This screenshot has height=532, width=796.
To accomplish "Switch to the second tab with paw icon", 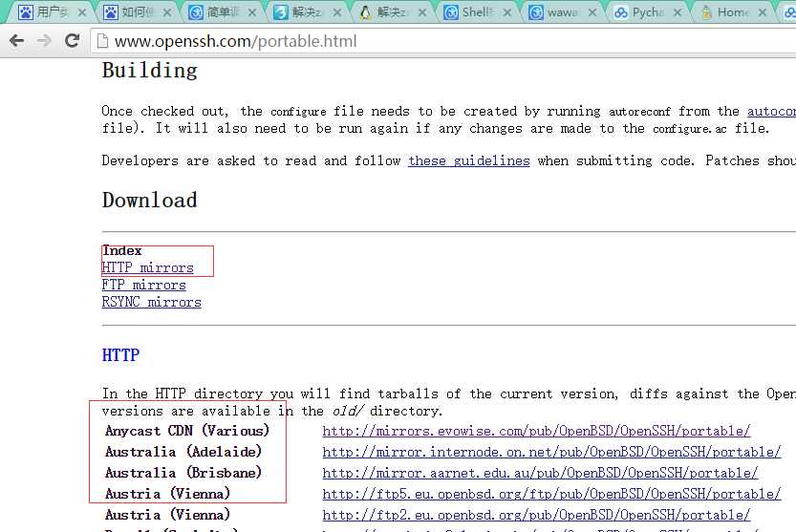I will (x=136, y=12).
